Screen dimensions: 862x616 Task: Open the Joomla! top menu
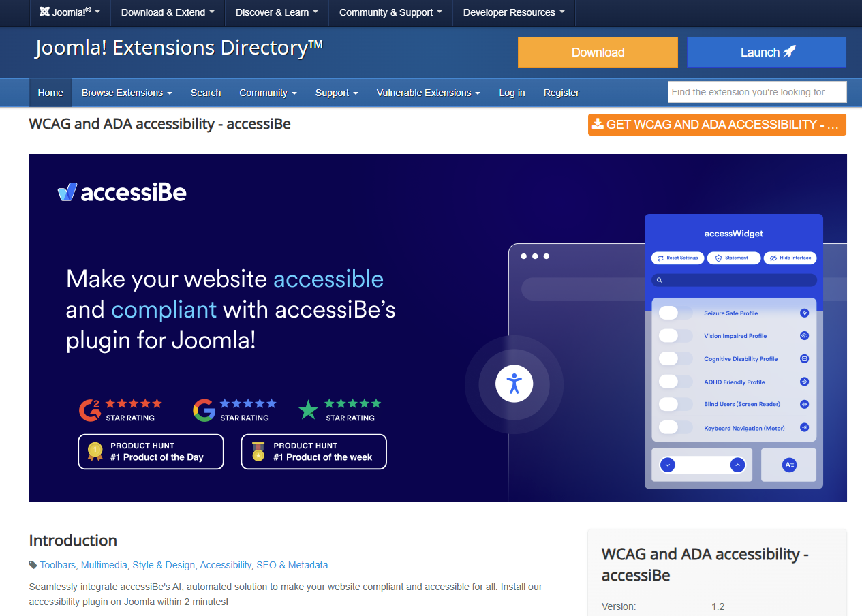click(x=70, y=12)
